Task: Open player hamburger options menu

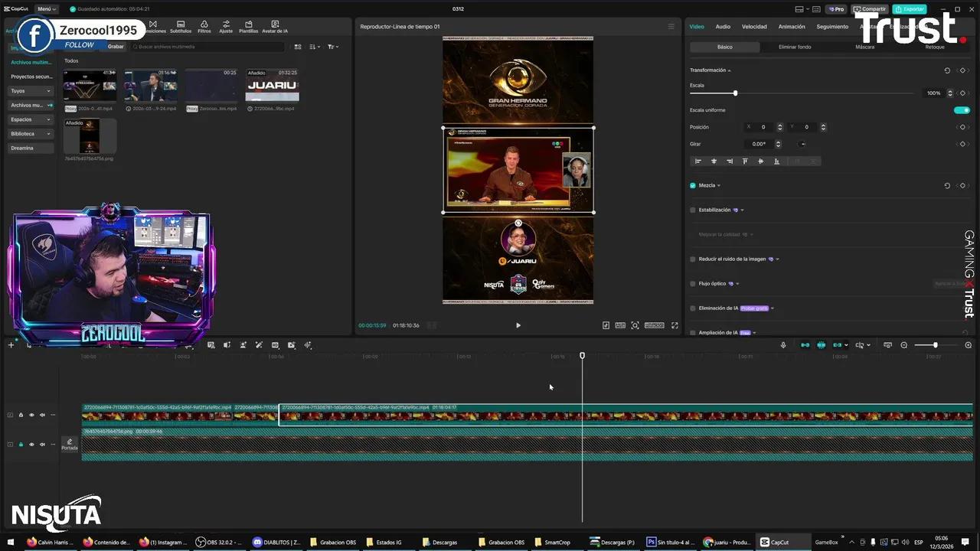Action: click(671, 27)
